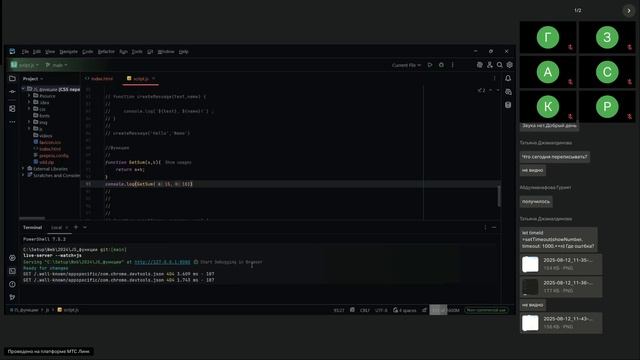Open the CRLF line separator selector

click(364, 310)
